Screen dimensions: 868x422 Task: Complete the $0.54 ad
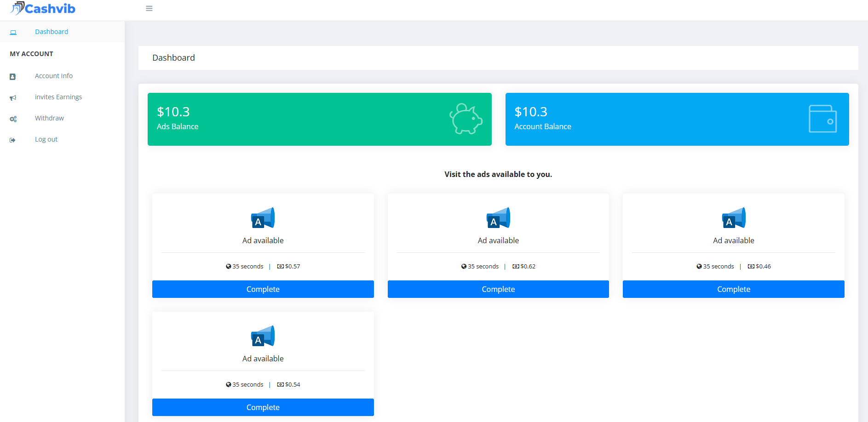(263, 407)
